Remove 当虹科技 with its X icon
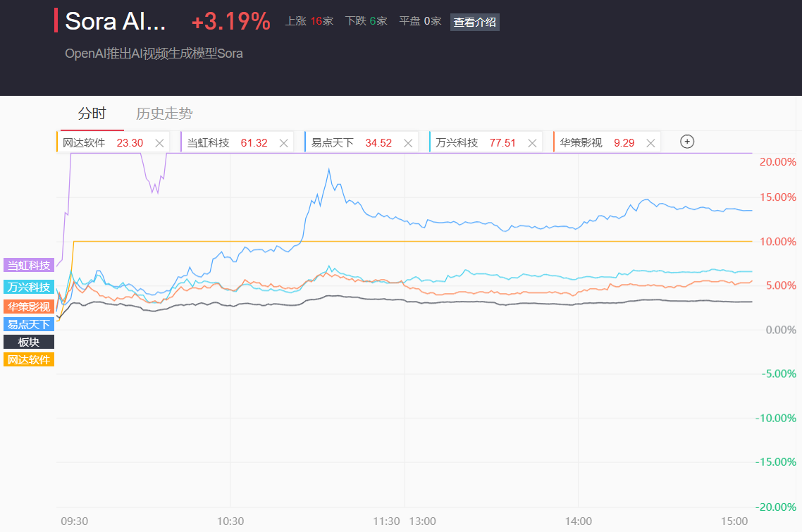Viewport: 802px width, 532px height. click(x=284, y=143)
